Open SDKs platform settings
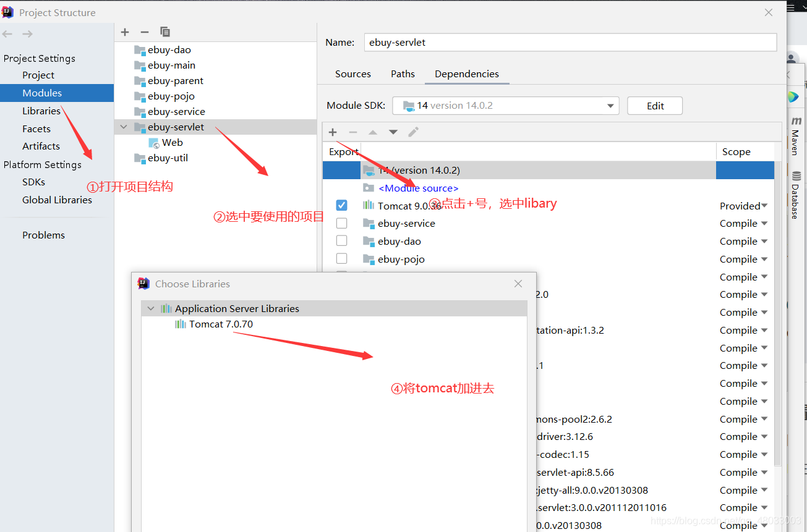Image resolution: width=807 pixels, height=532 pixels. click(x=33, y=182)
